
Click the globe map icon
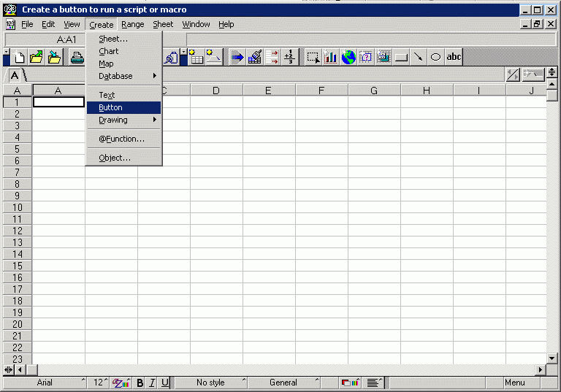[348, 57]
